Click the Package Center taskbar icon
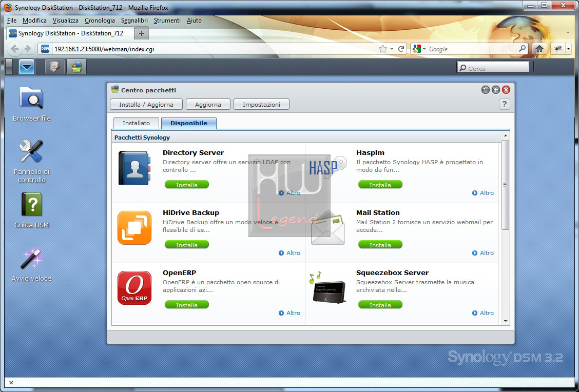Image resolution: width=579 pixels, height=392 pixels. pos(76,67)
